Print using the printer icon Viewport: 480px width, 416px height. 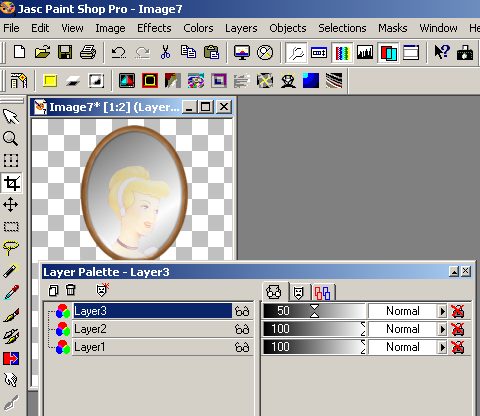tap(88, 52)
